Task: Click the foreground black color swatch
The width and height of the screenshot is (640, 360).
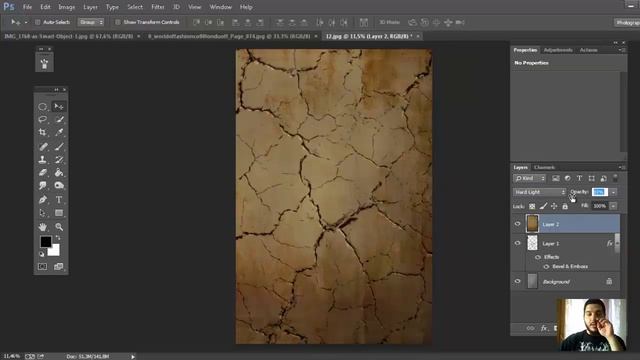Action: [x=45, y=242]
